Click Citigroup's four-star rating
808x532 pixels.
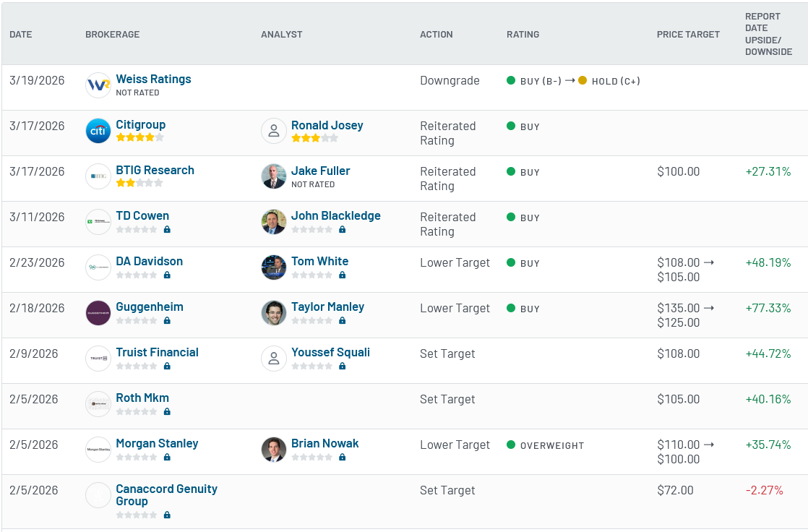[139, 137]
